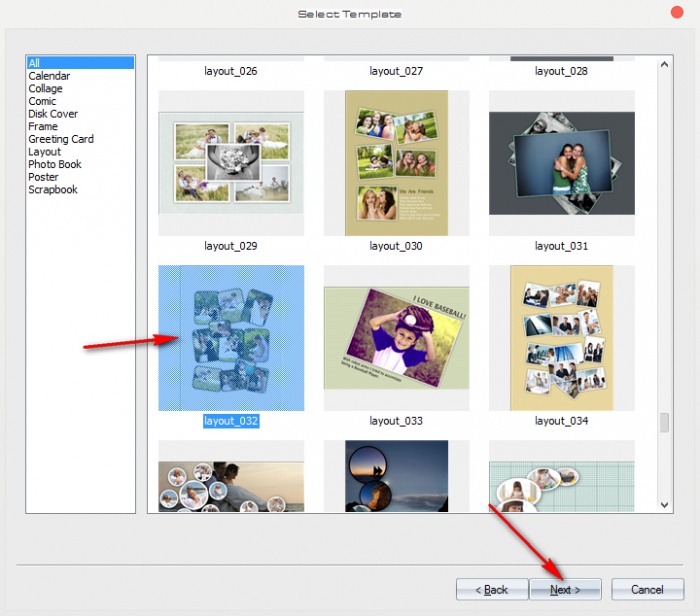The height and width of the screenshot is (616, 700).
Task: Select the layout_033 baseball thumbnail
Action: click(x=396, y=338)
